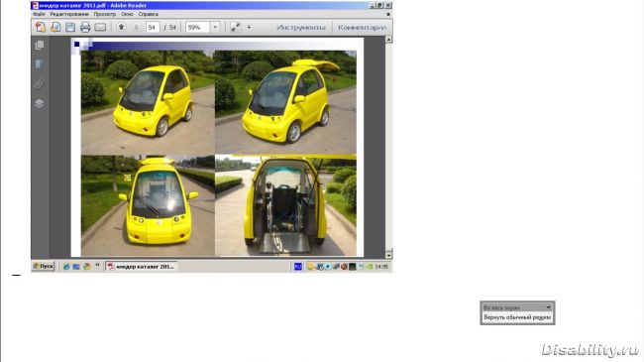The width and height of the screenshot is (644, 362).
Task: Open the zoom level dropdown arrow
Action: tap(215, 27)
